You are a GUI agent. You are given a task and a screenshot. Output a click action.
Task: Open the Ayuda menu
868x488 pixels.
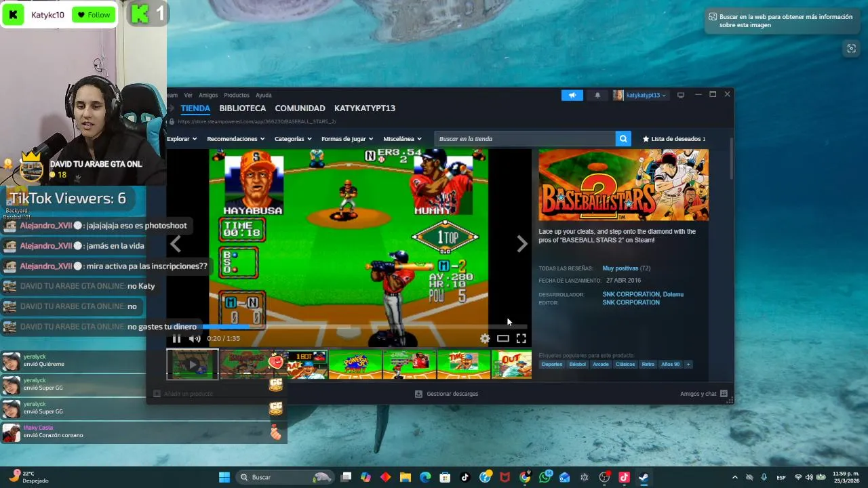pyautogui.click(x=264, y=96)
